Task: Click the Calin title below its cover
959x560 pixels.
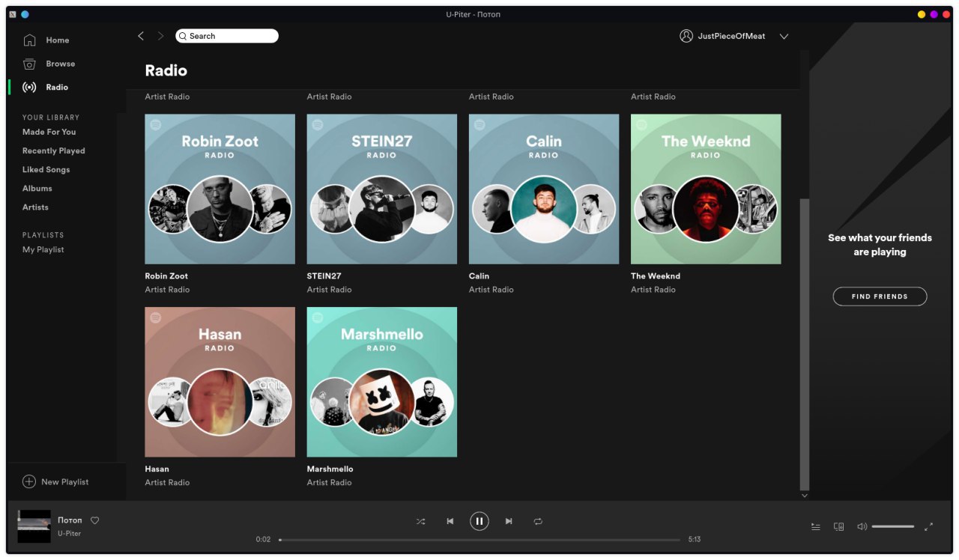Action: (479, 276)
